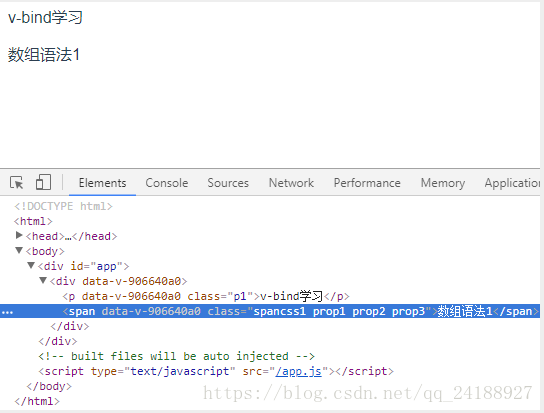
Task: Select the script type="text/javascript" element row
Action: click(216, 371)
